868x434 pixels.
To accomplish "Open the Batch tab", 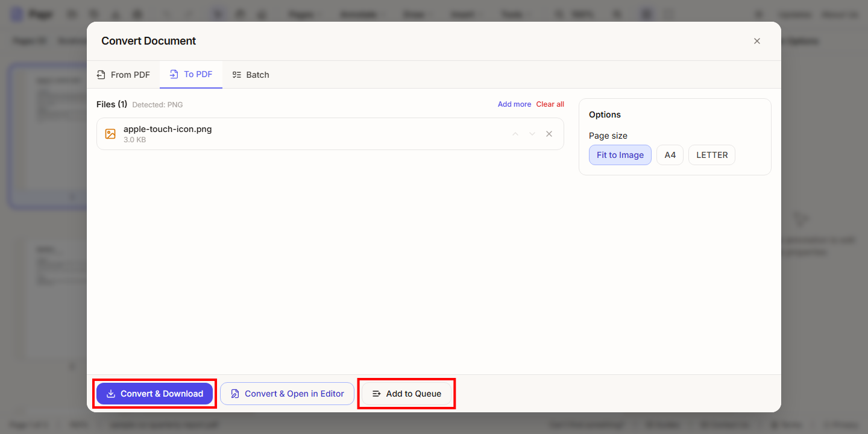I will point(251,75).
